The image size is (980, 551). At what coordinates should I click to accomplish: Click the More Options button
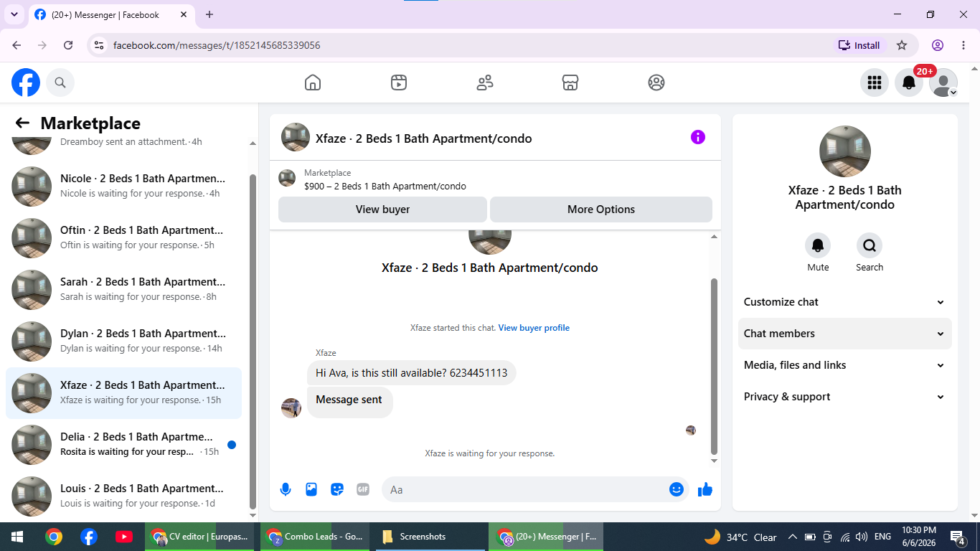pos(601,209)
